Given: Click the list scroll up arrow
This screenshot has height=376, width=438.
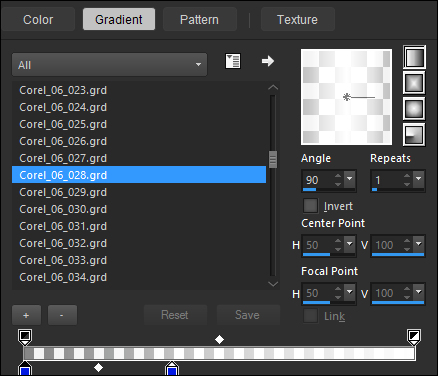Looking at the screenshot, I should (273, 87).
